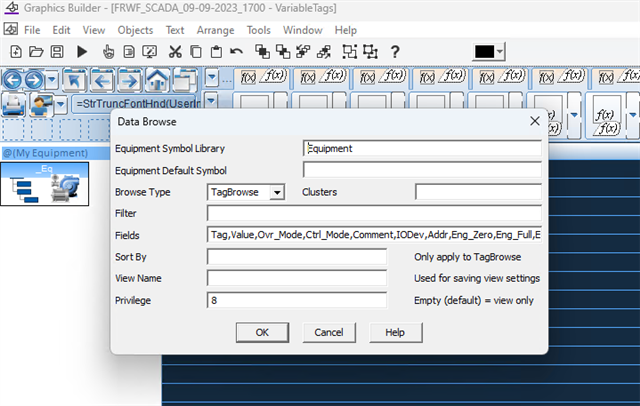The image size is (640, 406).
Task: Click OK in Data Browse dialog
Action: pos(262,331)
